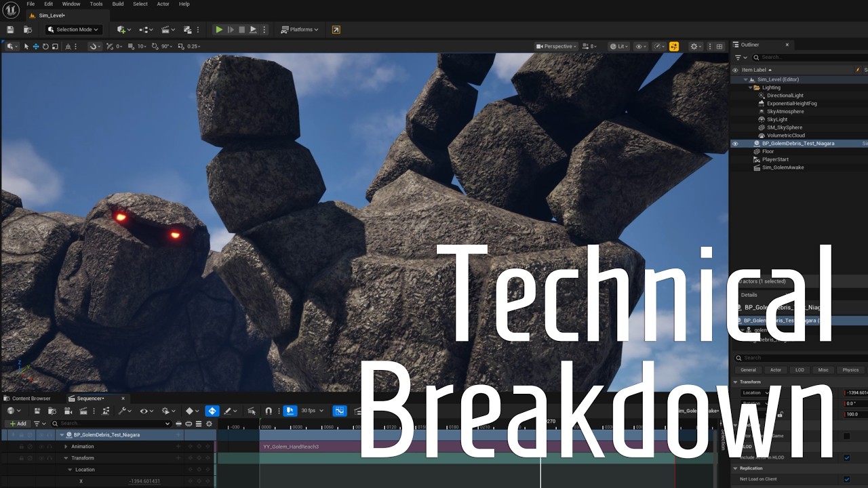Choose the Translate move tool
Viewport: 868px width, 488px height.
36,47
